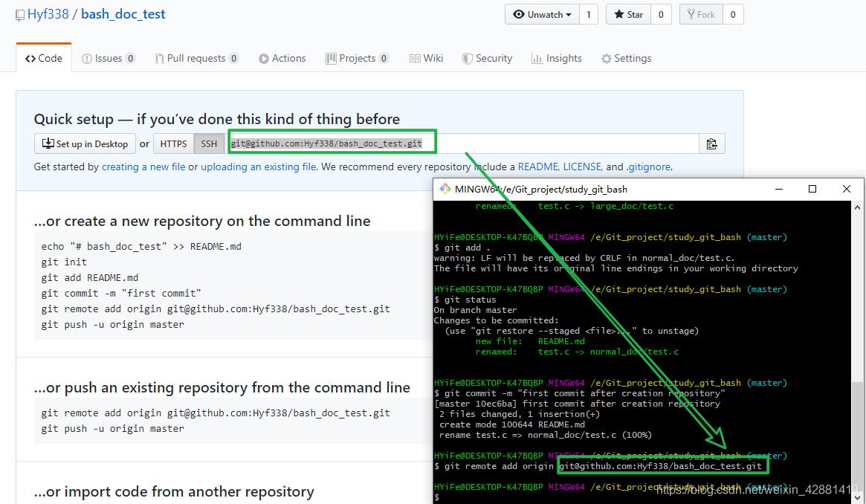866x504 pixels.
Task: Fork this repository
Action: 701,14
